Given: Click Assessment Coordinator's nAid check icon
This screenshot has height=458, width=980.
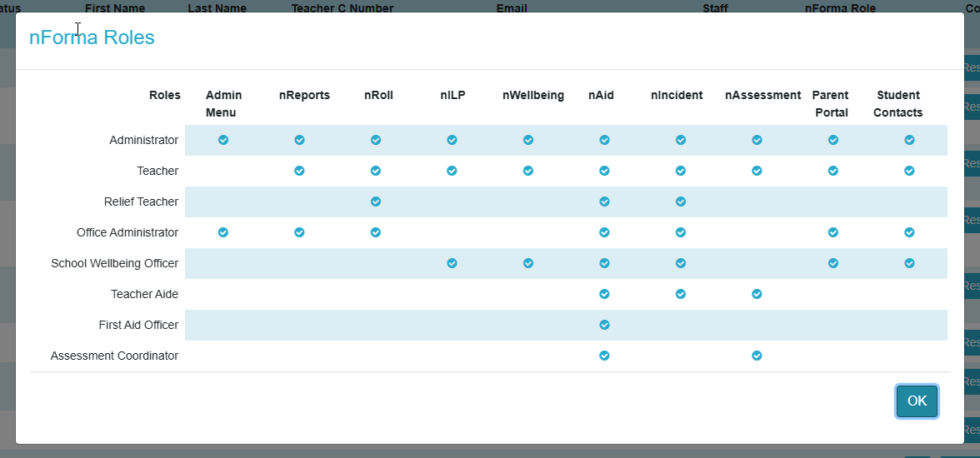Looking at the screenshot, I should coord(604,356).
